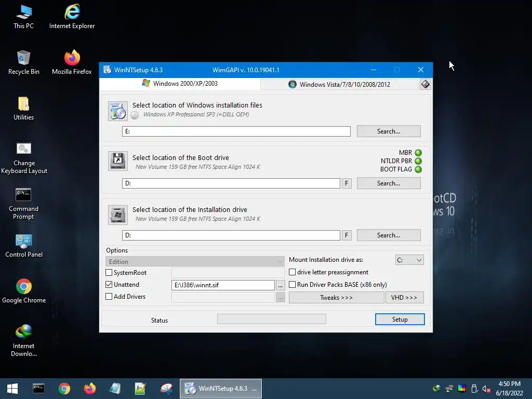Open Command Prompt desktop icon
The image size is (532, 399).
23,204
